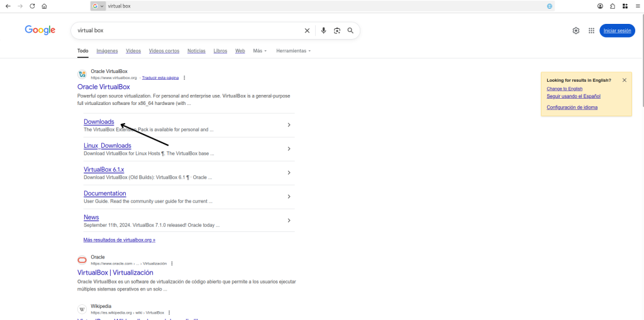644x320 pixels.
Task: Close the language suggestion box
Action: click(x=625, y=80)
